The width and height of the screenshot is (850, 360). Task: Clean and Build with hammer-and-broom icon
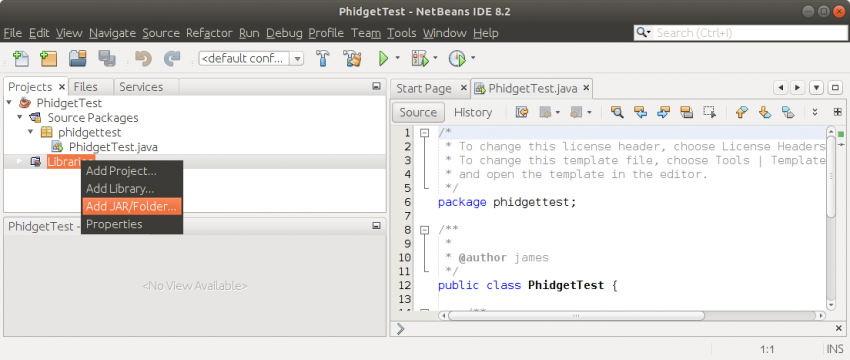click(352, 58)
